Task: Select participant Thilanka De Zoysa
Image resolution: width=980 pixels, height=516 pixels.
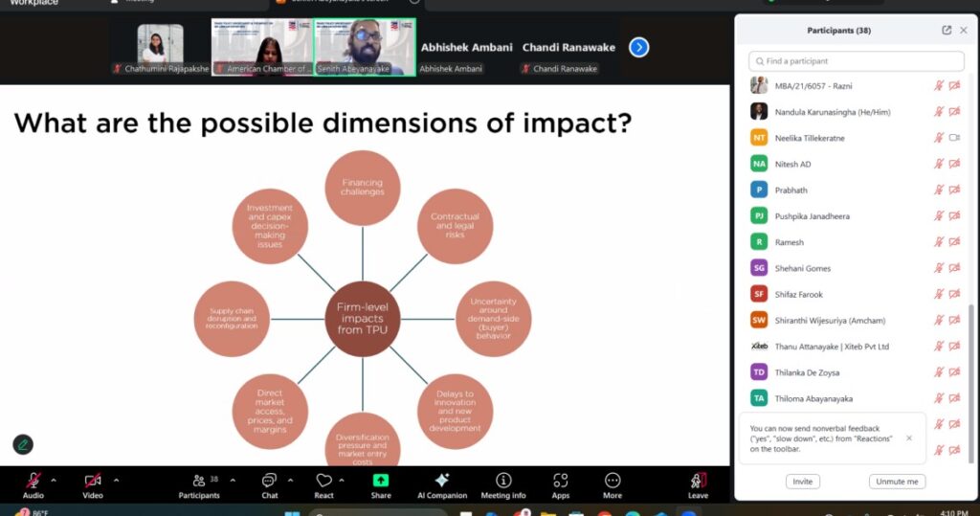Action: click(x=855, y=372)
